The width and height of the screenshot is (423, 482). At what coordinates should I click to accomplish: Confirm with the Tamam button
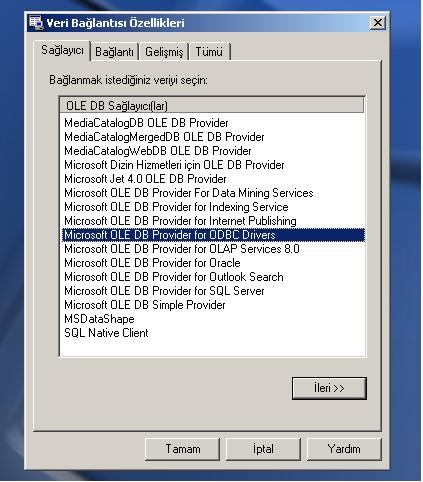[183, 449]
